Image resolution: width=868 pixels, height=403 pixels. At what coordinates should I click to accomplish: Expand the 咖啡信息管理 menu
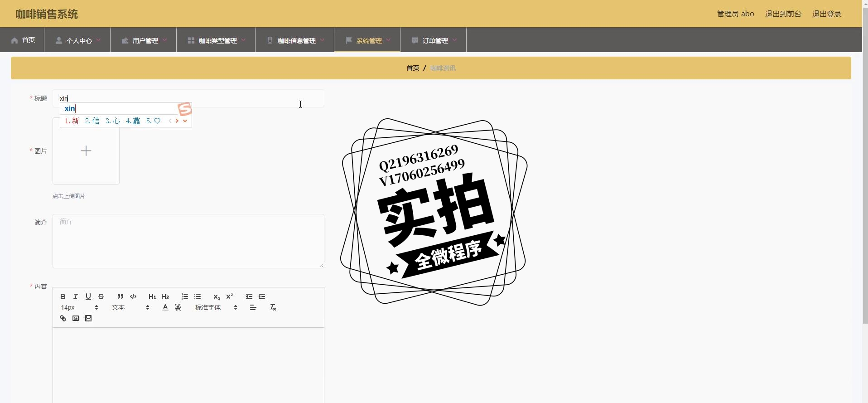pos(295,40)
